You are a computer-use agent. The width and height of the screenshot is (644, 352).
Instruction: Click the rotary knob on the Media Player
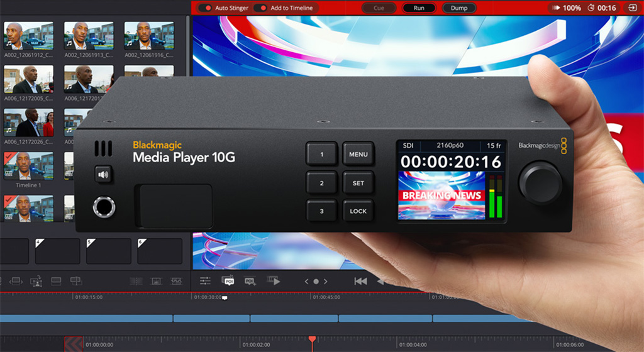pyautogui.click(x=540, y=182)
